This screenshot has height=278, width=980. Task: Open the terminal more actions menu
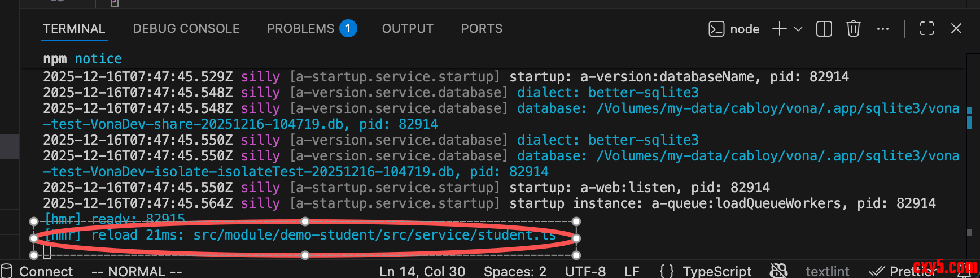coord(883,29)
